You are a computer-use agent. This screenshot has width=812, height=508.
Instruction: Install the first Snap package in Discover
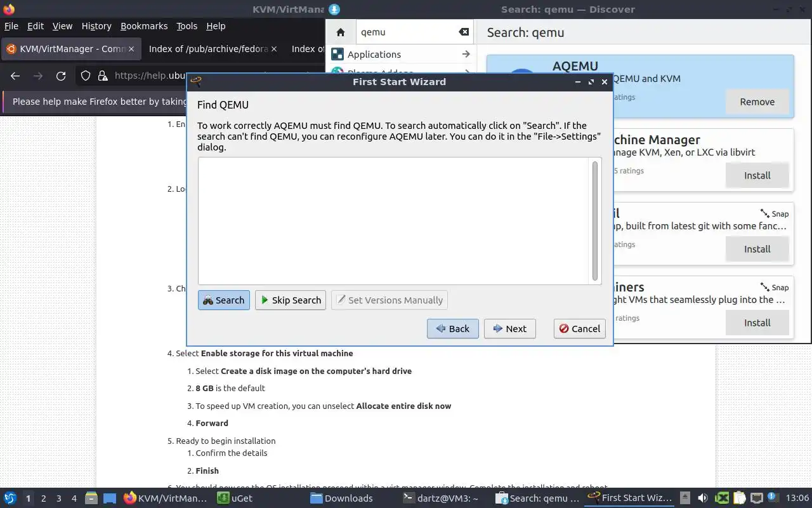(x=757, y=249)
